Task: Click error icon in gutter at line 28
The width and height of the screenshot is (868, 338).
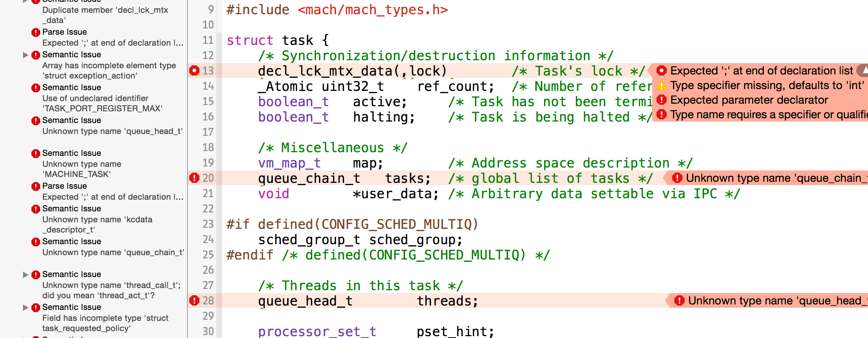Action: (x=194, y=300)
